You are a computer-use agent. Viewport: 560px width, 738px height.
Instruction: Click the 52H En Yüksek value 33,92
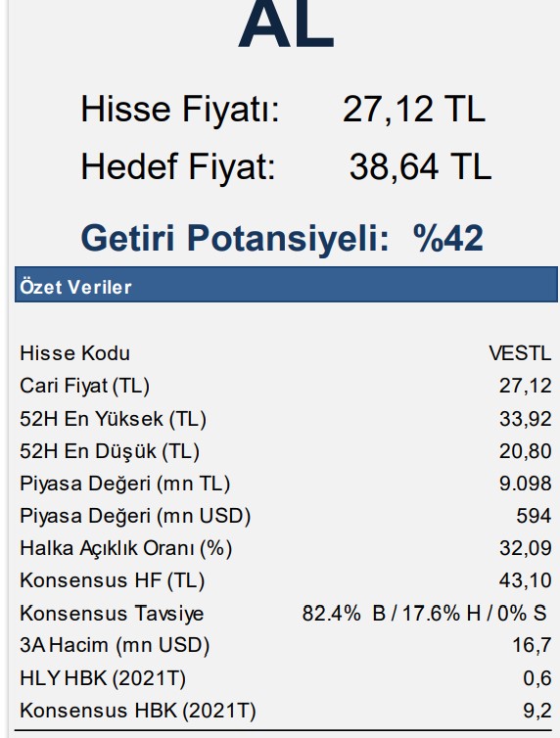coord(525,419)
